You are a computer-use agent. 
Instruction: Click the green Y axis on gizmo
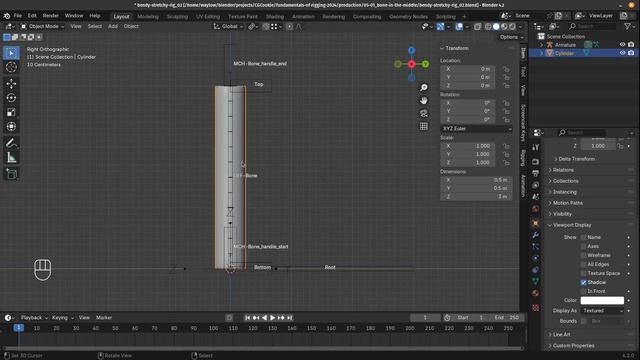pyautogui.click(x=425, y=64)
